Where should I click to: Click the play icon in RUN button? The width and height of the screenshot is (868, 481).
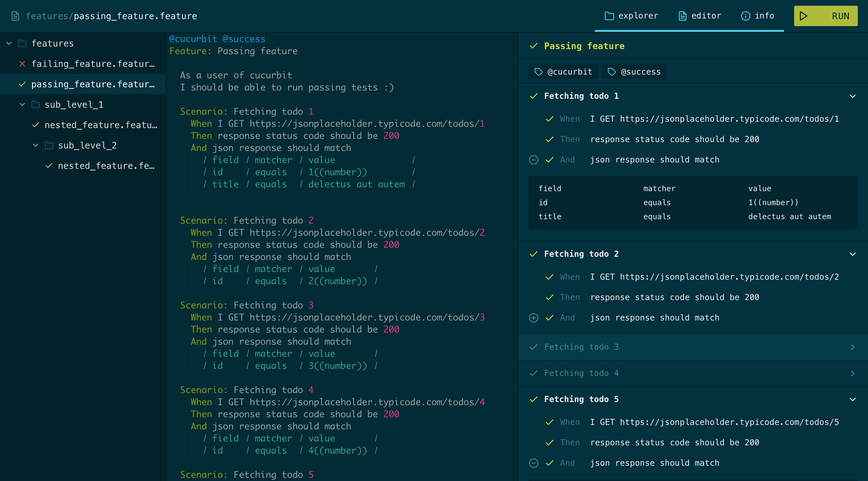click(x=803, y=16)
